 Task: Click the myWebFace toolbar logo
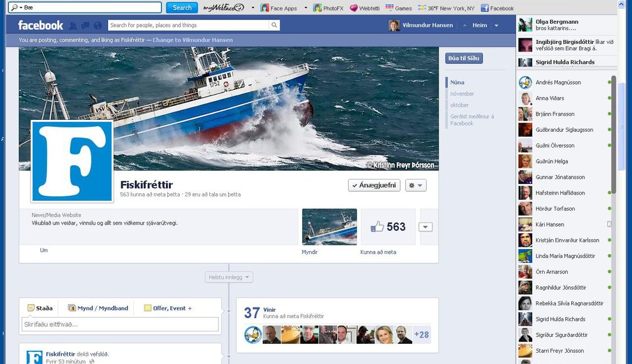[224, 8]
